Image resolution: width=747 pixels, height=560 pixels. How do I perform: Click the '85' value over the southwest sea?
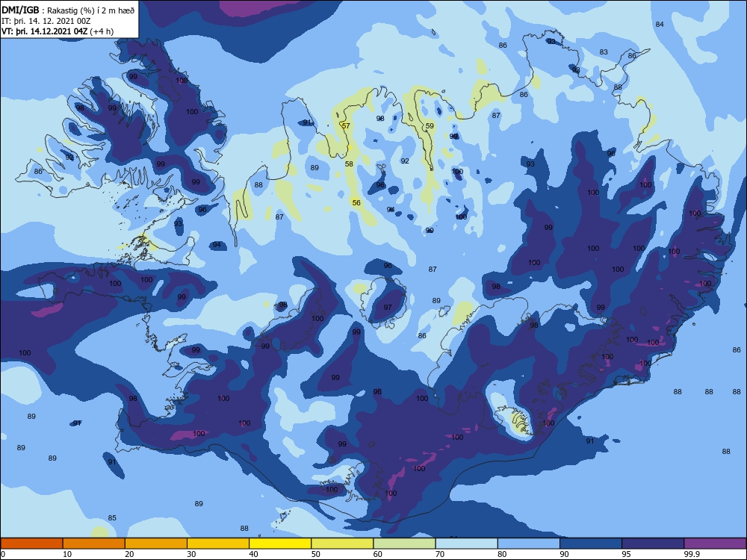click(112, 517)
